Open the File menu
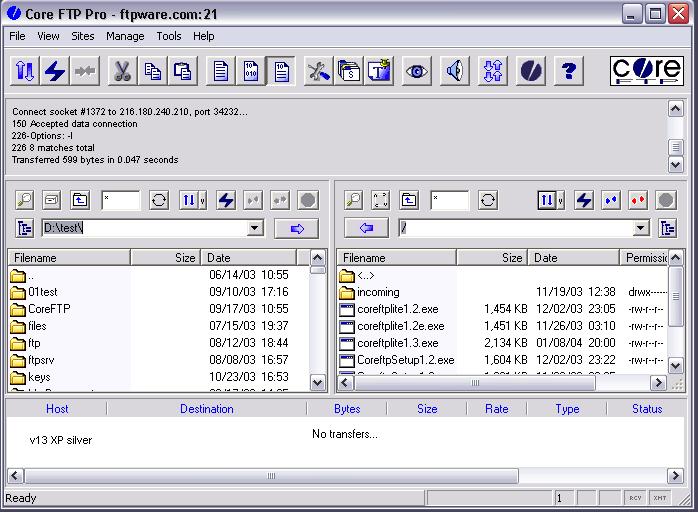The height and width of the screenshot is (512, 698). [17, 36]
